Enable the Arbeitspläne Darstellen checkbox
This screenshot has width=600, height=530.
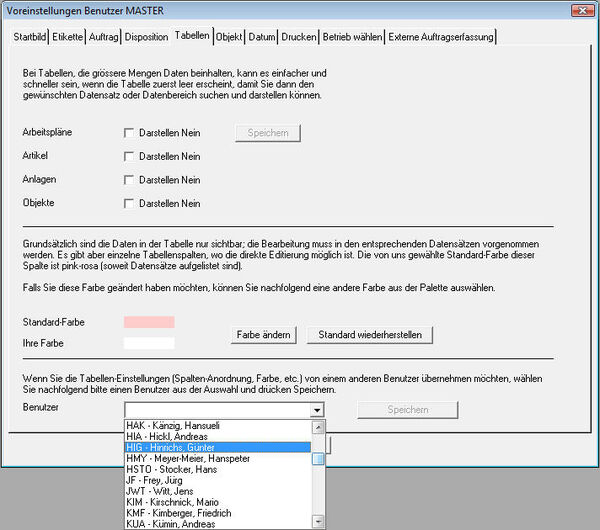tap(129, 133)
